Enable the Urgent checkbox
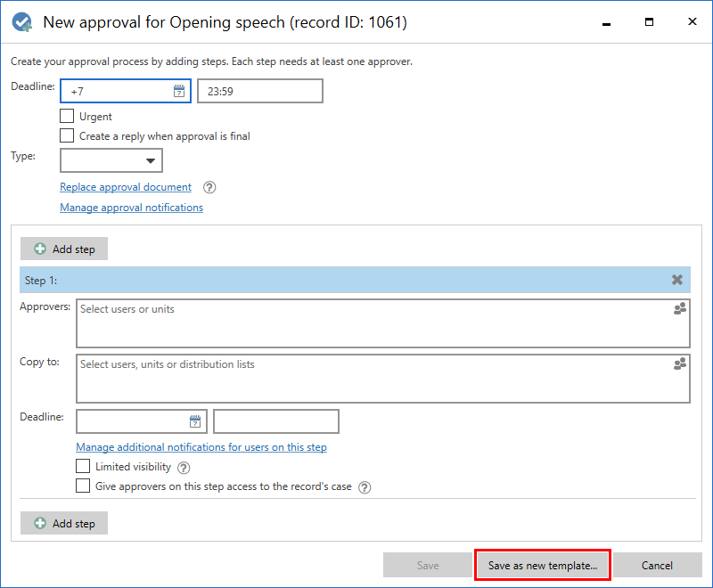The image size is (713, 588). tap(67, 116)
